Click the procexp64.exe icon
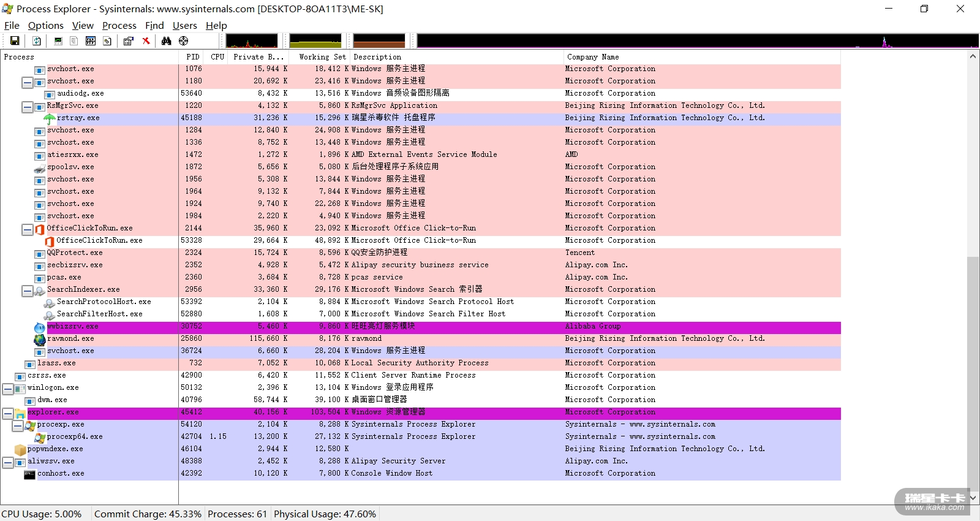Viewport: 980px width, 521px height. (40, 437)
